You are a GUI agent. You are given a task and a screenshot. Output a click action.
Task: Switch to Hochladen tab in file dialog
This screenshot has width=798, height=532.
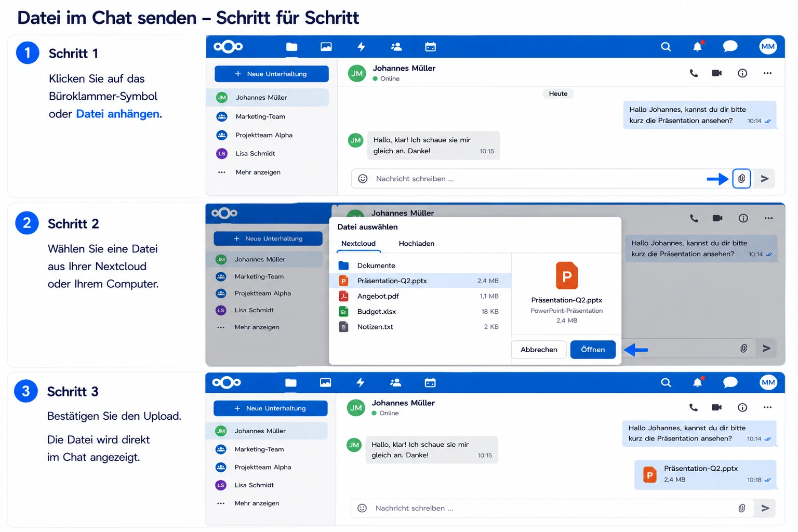tap(417, 244)
